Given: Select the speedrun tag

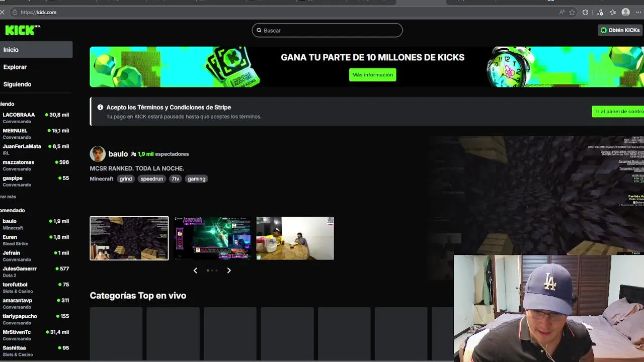Looking at the screenshot, I should click(x=151, y=178).
